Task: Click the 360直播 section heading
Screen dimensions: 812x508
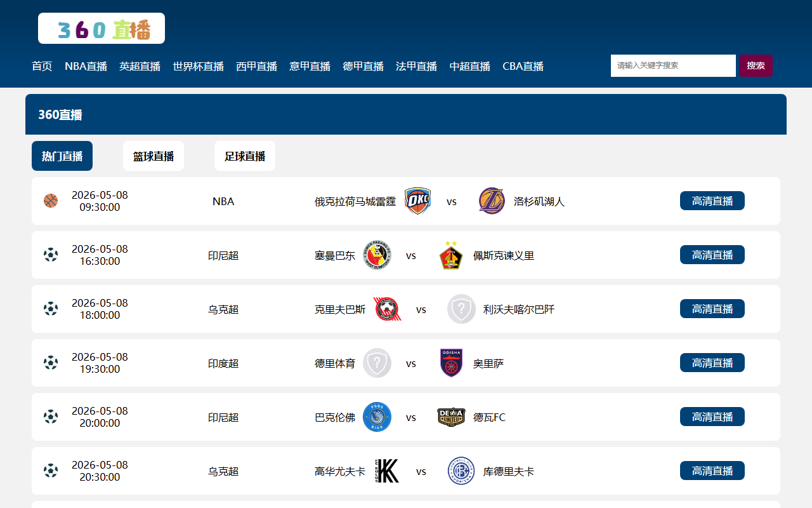Action: point(60,115)
